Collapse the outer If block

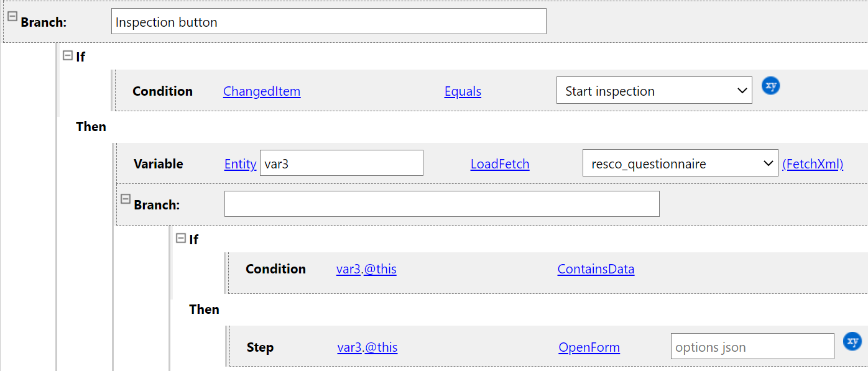click(68, 55)
